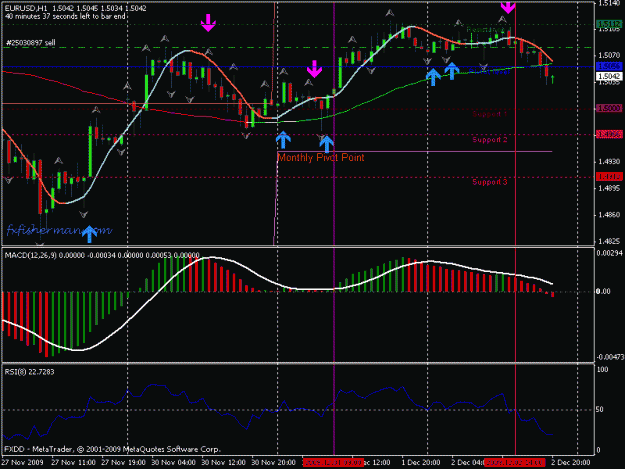The width and height of the screenshot is (625, 469).
Task: Click the small green up arrow by the last candle
Action: coord(553,80)
